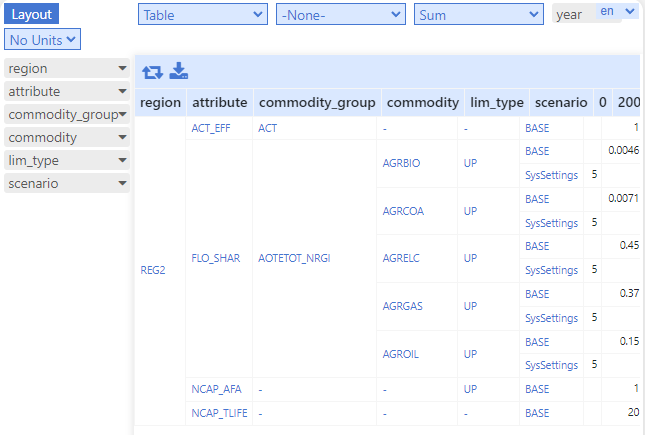Open the Table view type dropdown
Screen dimensions: 645x435
[203, 14]
